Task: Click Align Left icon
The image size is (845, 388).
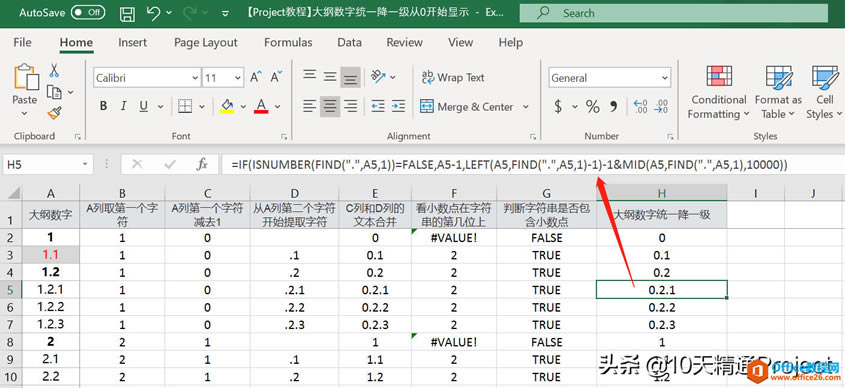Action: 309,106
